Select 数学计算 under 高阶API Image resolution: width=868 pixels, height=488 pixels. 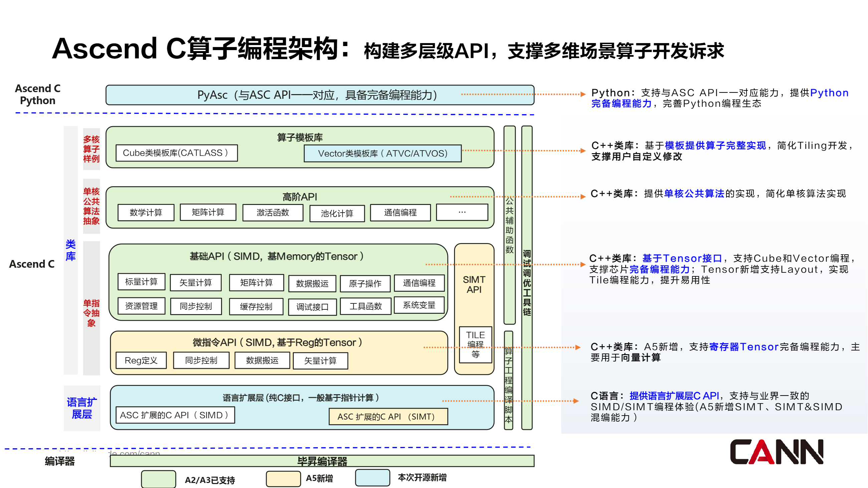click(x=146, y=213)
